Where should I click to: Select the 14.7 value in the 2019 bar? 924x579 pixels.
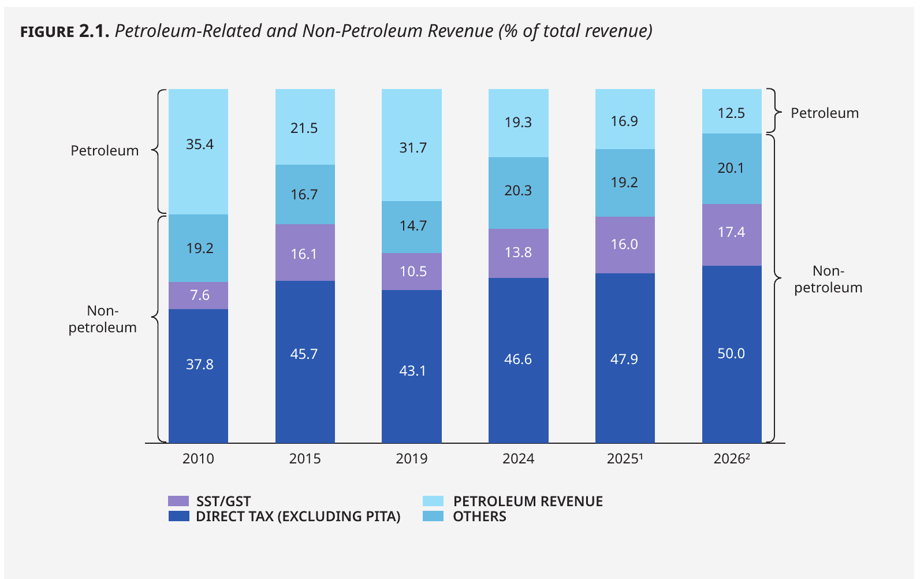[x=413, y=226]
